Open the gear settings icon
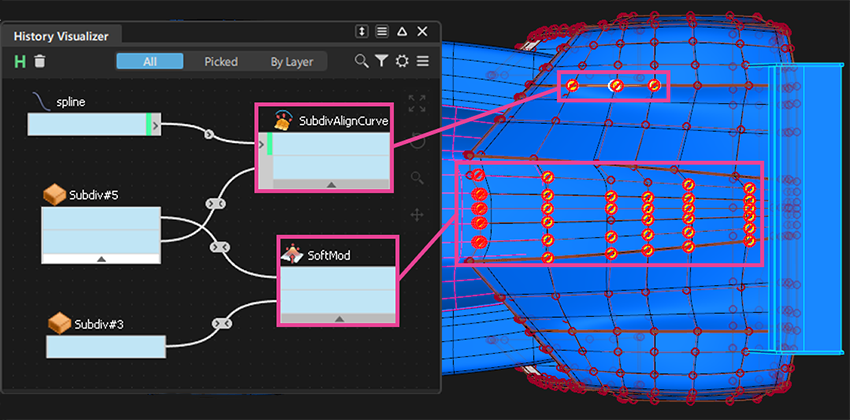 pos(402,61)
